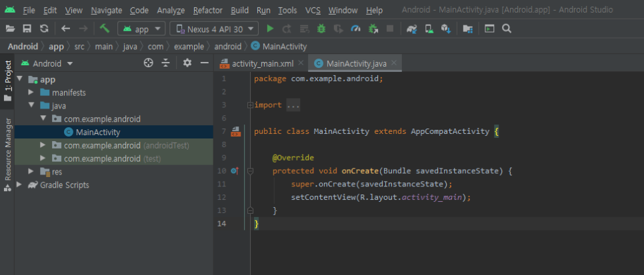Expand com.example.android (androidTest) arrow
Image resolution: width=644 pixels, height=275 pixels.
[43, 145]
